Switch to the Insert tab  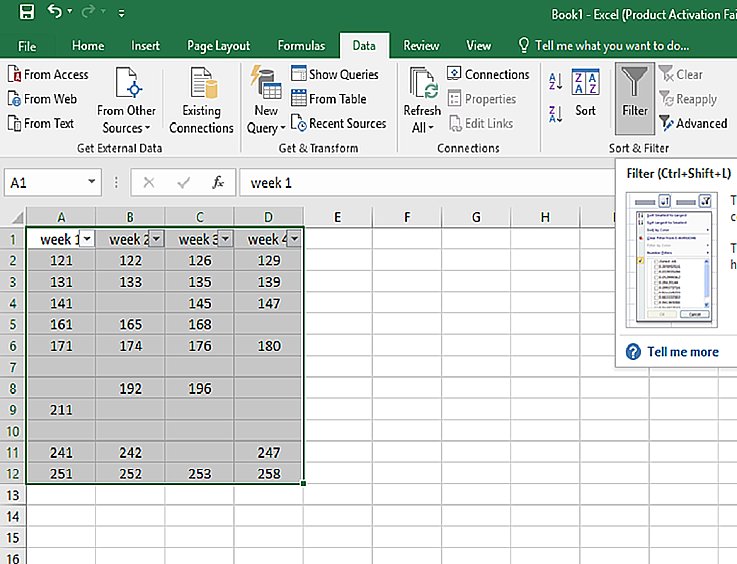(145, 46)
